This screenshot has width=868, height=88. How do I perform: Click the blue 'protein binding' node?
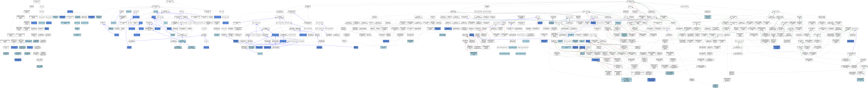[70, 11]
